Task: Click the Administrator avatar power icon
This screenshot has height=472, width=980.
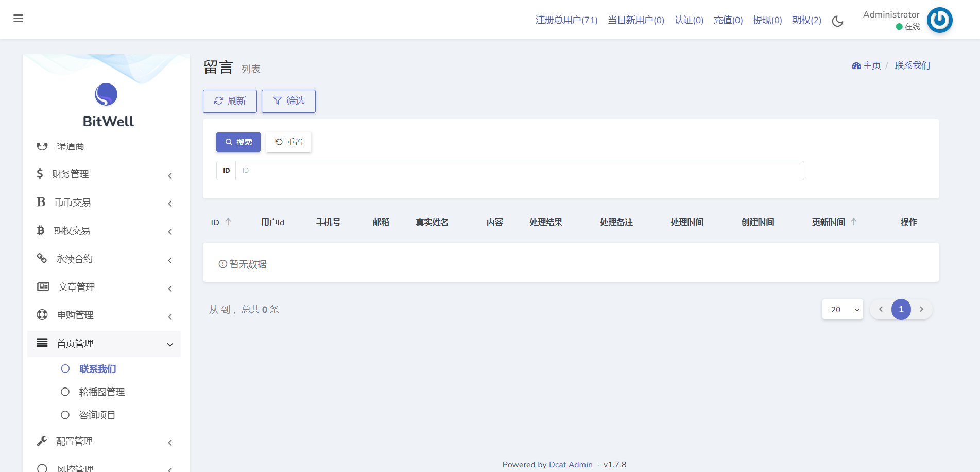Action: click(x=939, y=20)
